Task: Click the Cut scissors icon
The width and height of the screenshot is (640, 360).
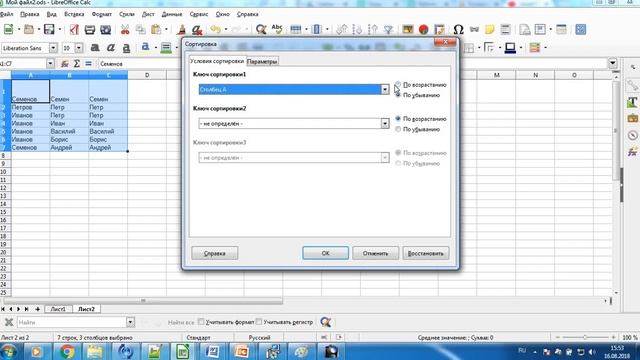Action: [125, 29]
